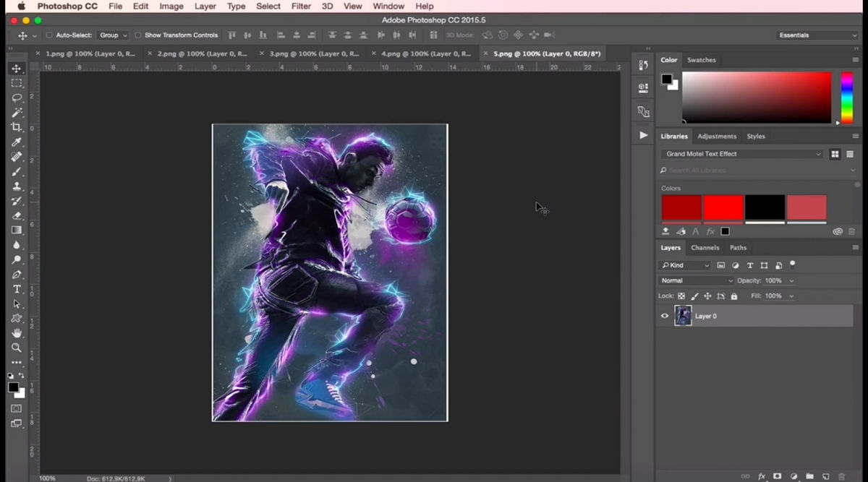This screenshot has width=868, height=482.
Task: Select the History Brush tool
Action: pyautogui.click(x=17, y=201)
